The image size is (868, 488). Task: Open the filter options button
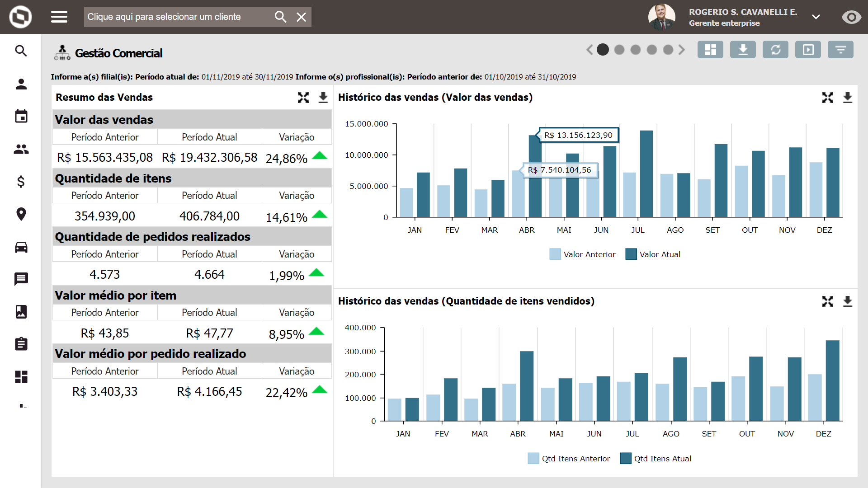coord(840,50)
